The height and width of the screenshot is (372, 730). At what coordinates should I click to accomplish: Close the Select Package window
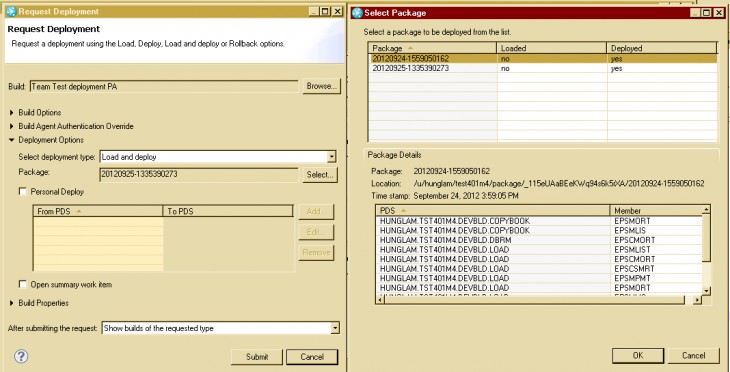[x=718, y=13]
